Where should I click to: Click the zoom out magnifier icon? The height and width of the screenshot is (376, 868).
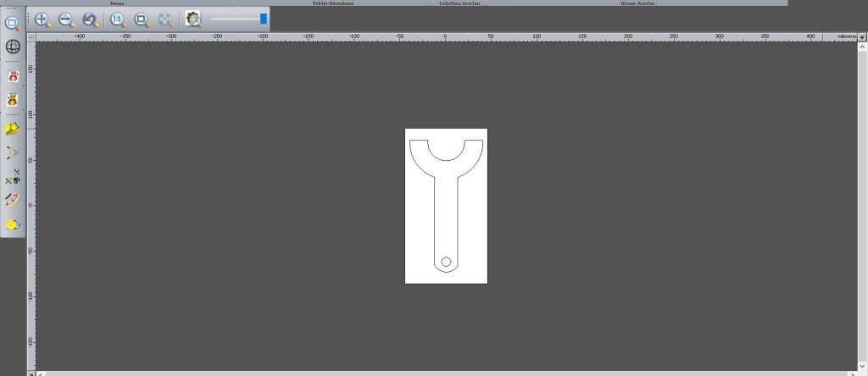(x=65, y=19)
